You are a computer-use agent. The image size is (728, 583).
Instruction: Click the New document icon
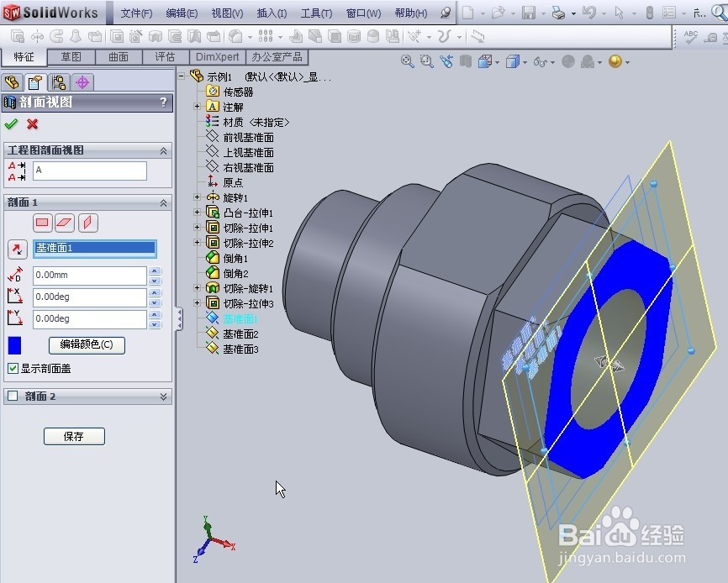coord(468,13)
